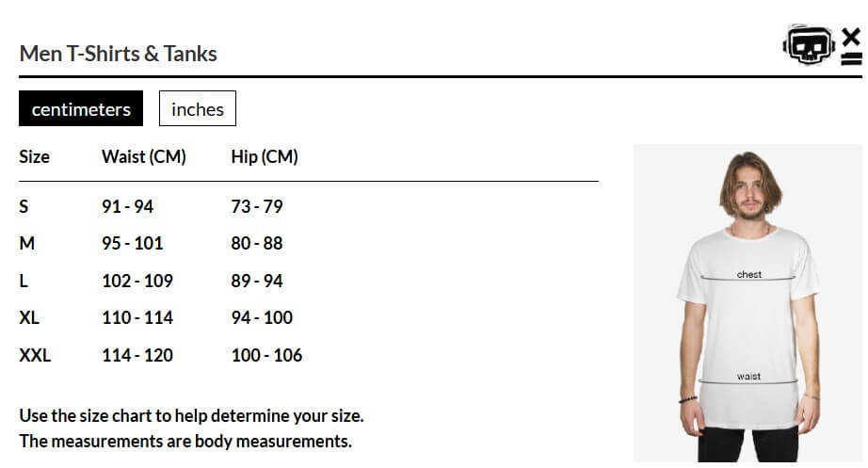Click the skull robot logo icon
868x468 pixels.
point(808,46)
